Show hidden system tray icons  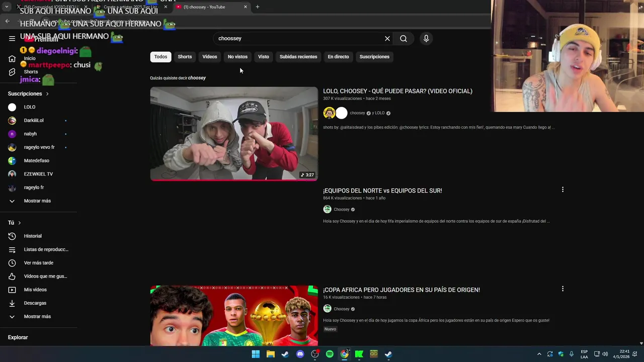point(539,354)
